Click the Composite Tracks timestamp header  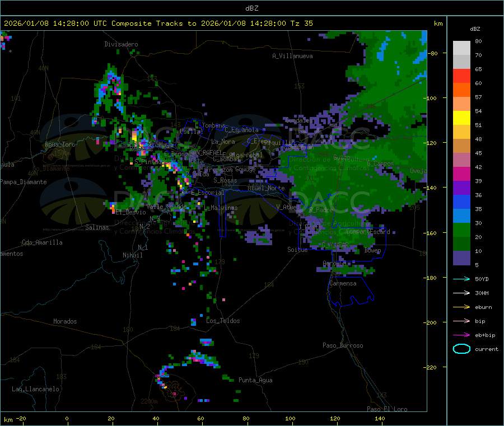coord(158,23)
